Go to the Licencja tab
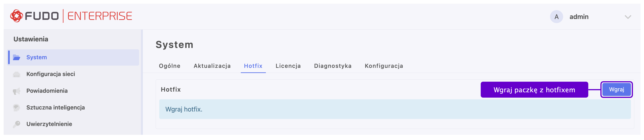 pyautogui.click(x=288, y=66)
